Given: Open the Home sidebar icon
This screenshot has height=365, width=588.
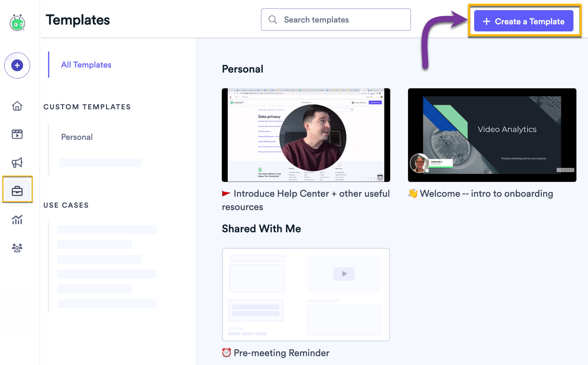Looking at the screenshot, I should coord(17,106).
